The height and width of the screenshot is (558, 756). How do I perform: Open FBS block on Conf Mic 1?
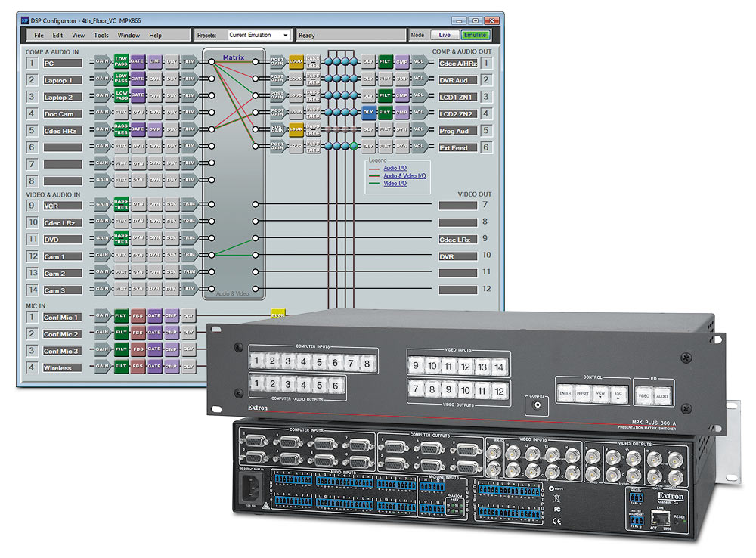[x=138, y=315]
